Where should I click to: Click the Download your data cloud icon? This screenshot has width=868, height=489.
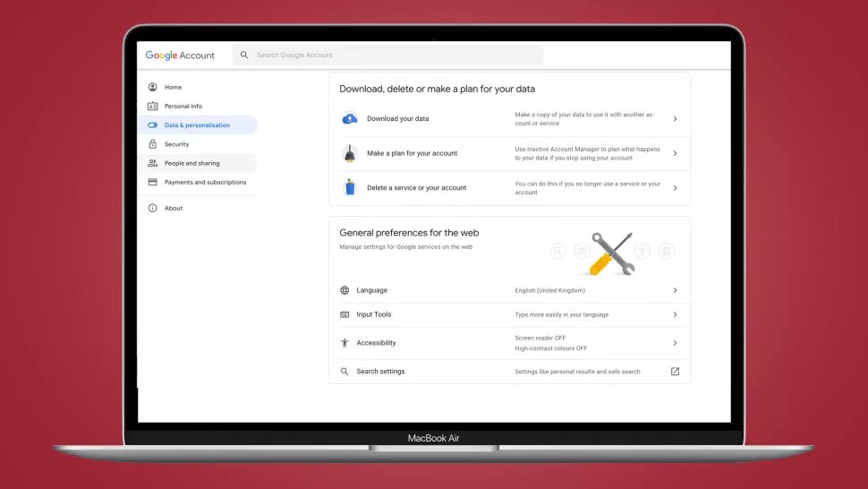pos(350,118)
